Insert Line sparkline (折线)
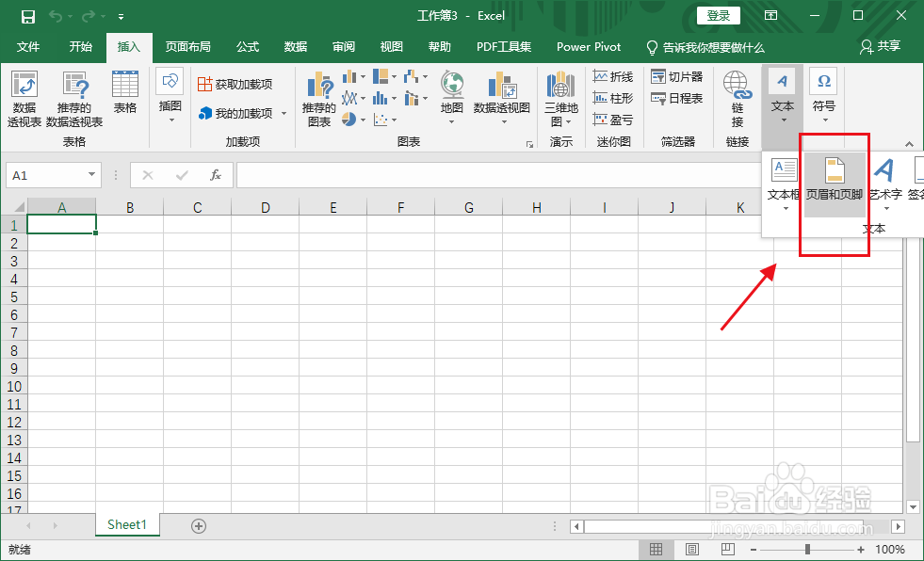The image size is (924, 561). point(613,76)
